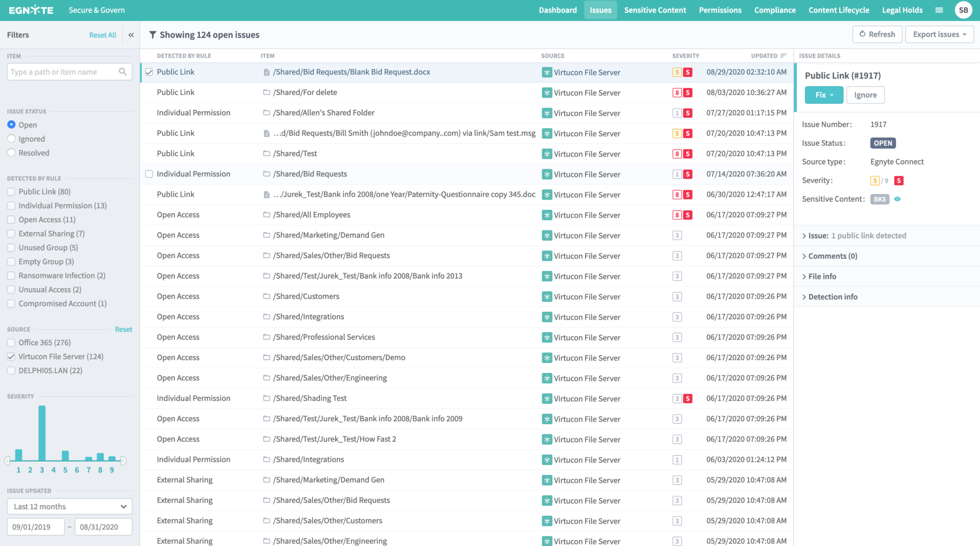Open the Export issues dropdown
The width and height of the screenshot is (980, 546).
[x=939, y=34]
